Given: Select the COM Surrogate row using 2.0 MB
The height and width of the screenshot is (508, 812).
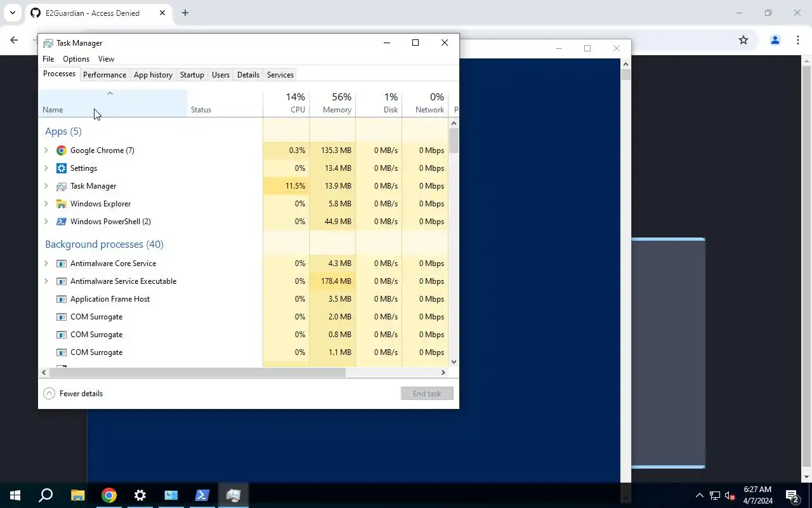Looking at the screenshot, I should (244, 317).
